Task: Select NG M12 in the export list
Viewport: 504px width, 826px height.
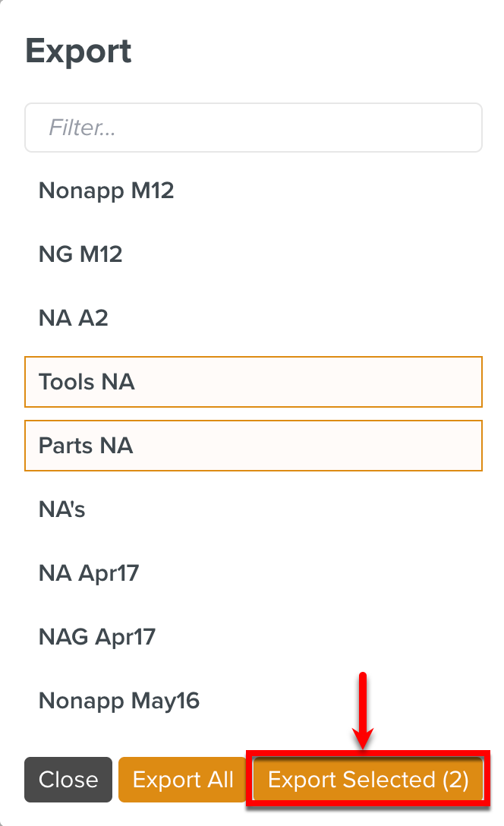Action: coord(80,254)
